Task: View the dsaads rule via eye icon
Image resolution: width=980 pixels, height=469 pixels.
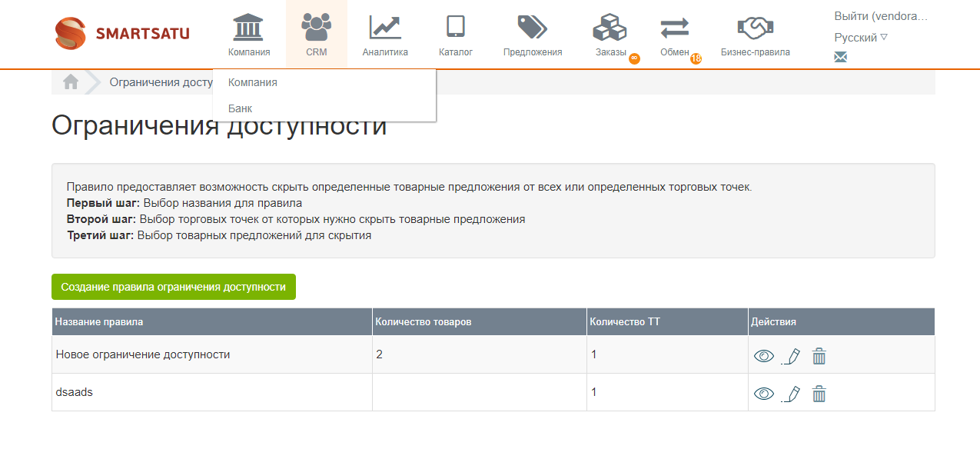Action: tap(763, 394)
